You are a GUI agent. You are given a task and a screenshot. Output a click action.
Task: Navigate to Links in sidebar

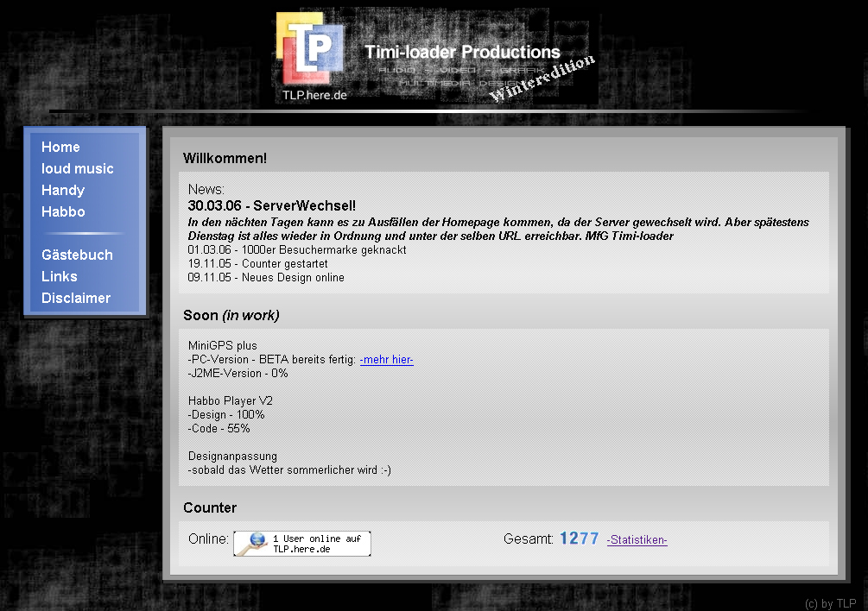(60, 276)
